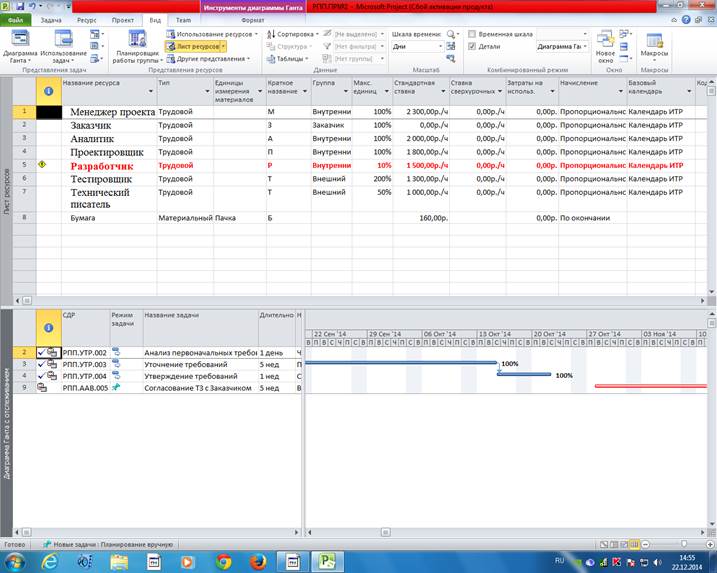Click the Тестировщик max units 200% cell
The image size is (717, 573).
click(x=372, y=179)
